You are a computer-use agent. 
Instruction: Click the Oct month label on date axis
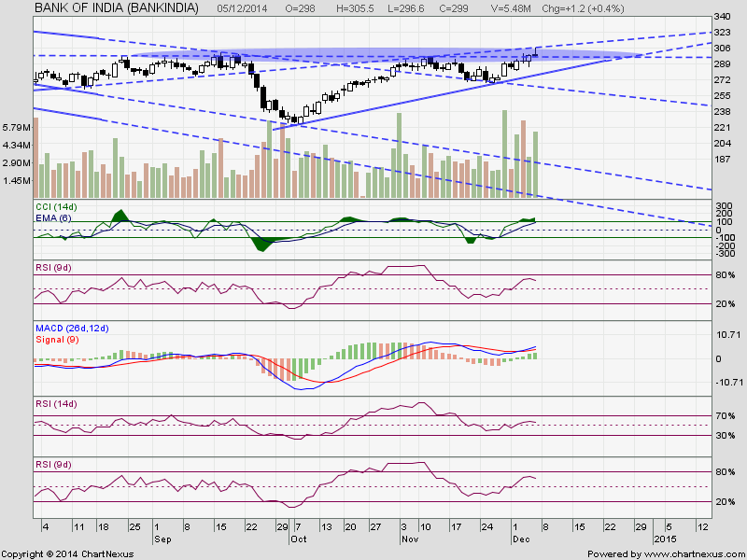299,539
